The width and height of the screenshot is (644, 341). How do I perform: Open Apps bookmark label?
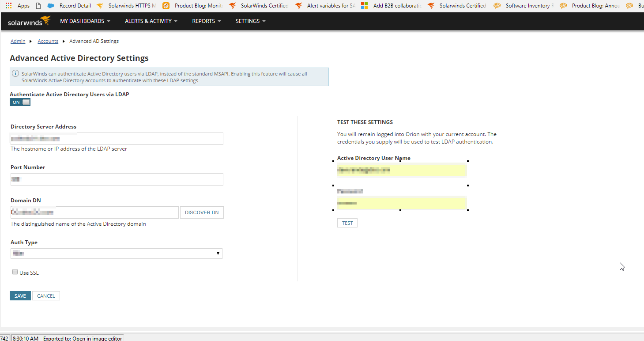[24, 6]
